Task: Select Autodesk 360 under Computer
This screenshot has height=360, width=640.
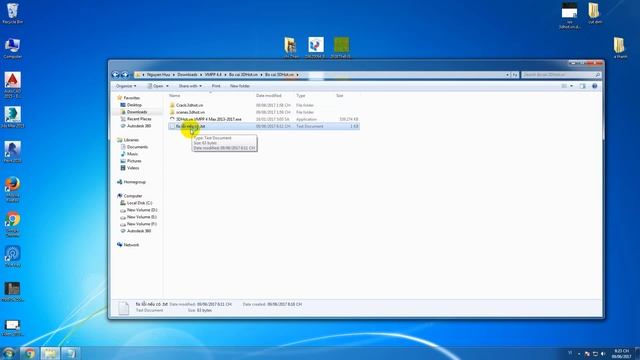Action: pyautogui.click(x=139, y=231)
